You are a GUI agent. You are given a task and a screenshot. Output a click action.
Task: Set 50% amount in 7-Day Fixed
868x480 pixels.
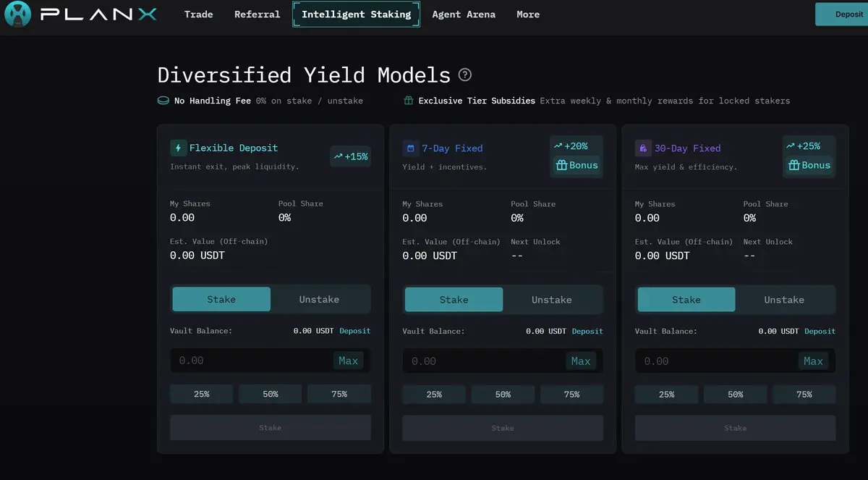(503, 395)
